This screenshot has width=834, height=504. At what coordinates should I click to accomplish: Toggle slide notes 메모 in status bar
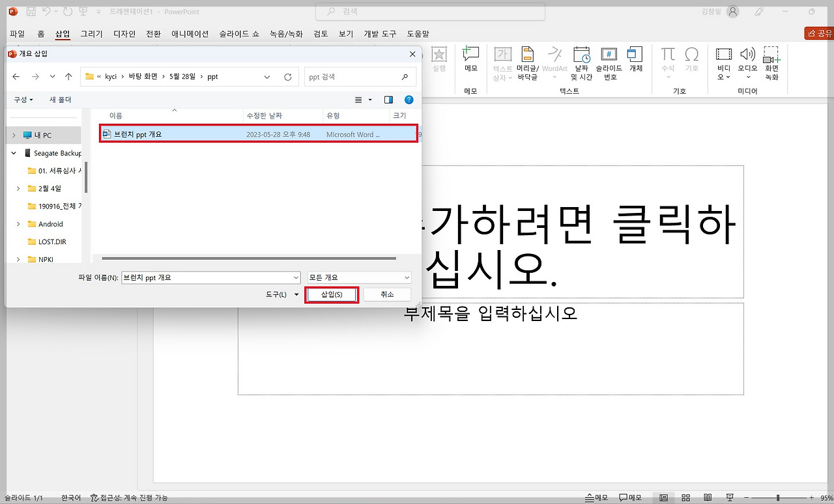(597, 497)
